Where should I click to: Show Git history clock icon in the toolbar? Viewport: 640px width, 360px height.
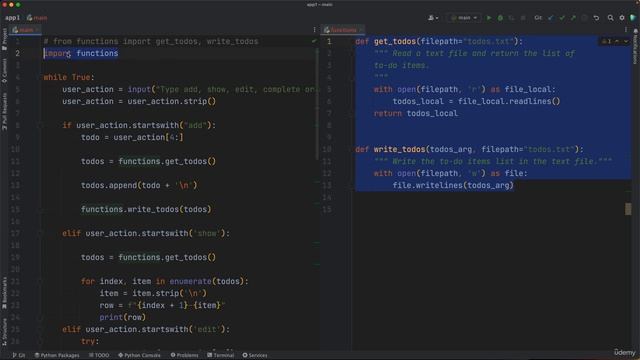click(x=584, y=18)
